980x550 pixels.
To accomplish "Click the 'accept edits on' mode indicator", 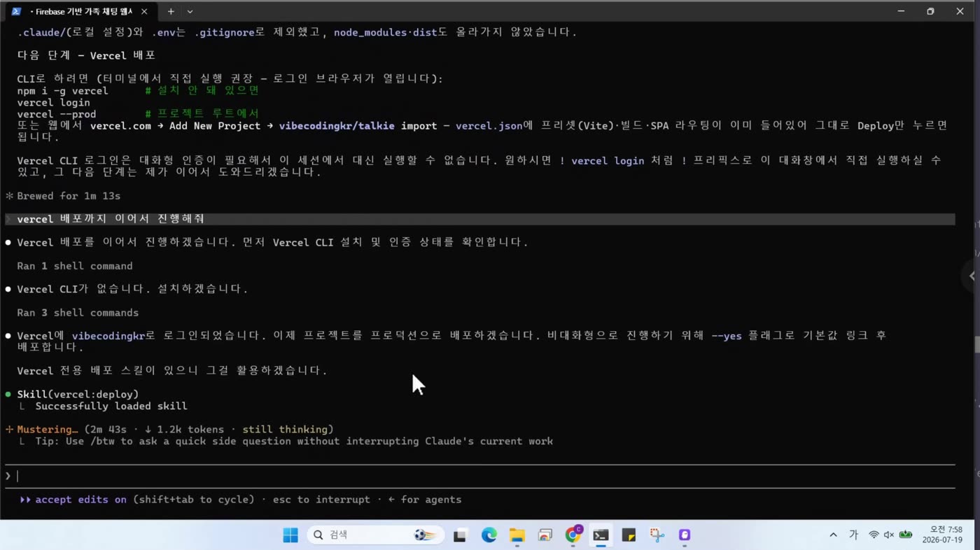I will click(80, 500).
